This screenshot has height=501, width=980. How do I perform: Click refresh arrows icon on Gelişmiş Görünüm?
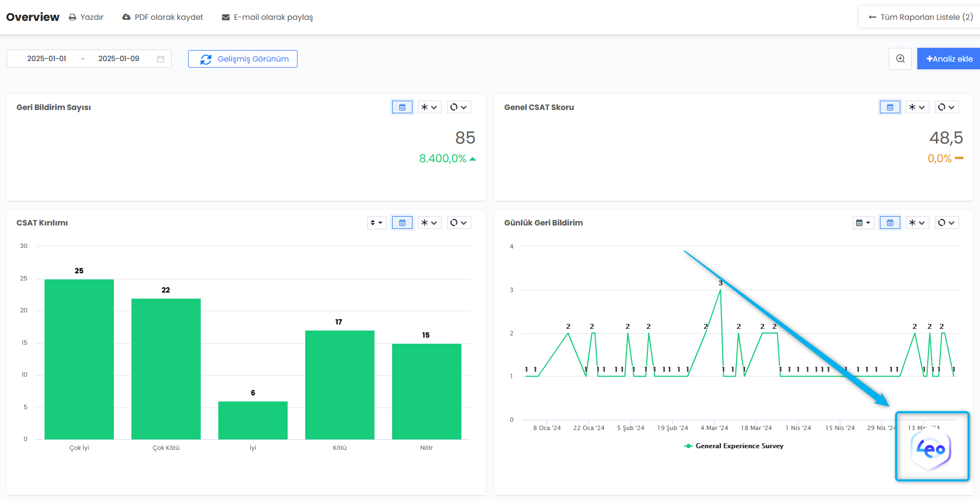click(x=206, y=59)
